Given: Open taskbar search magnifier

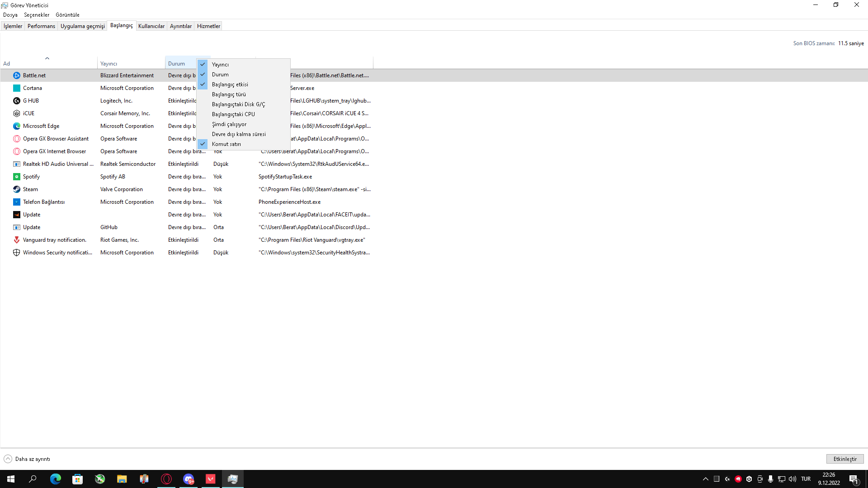Looking at the screenshot, I should (x=33, y=479).
